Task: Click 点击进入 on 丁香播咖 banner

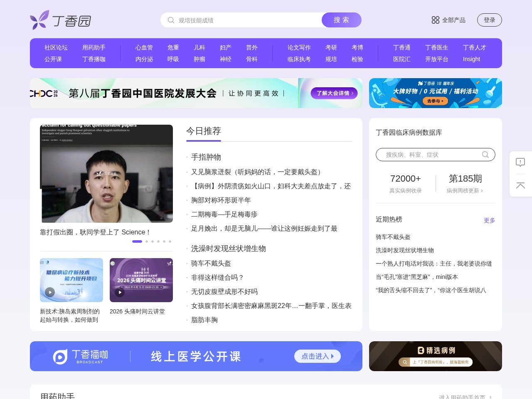Action: [x=318, y=356]
